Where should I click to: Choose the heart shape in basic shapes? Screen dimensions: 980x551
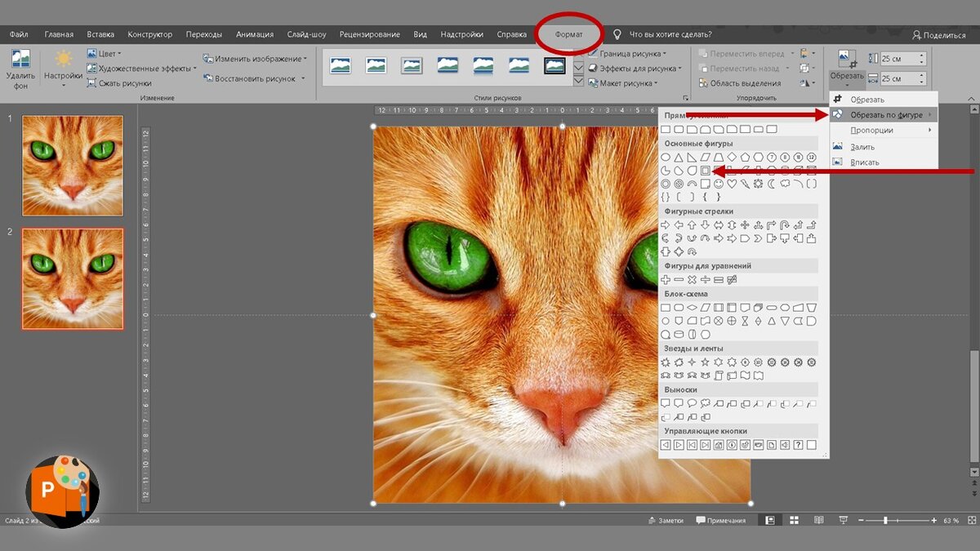732,184
